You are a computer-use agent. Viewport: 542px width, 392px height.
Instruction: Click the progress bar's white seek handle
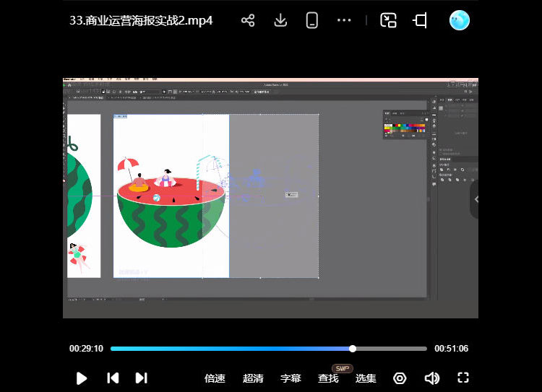coord(353,349)
